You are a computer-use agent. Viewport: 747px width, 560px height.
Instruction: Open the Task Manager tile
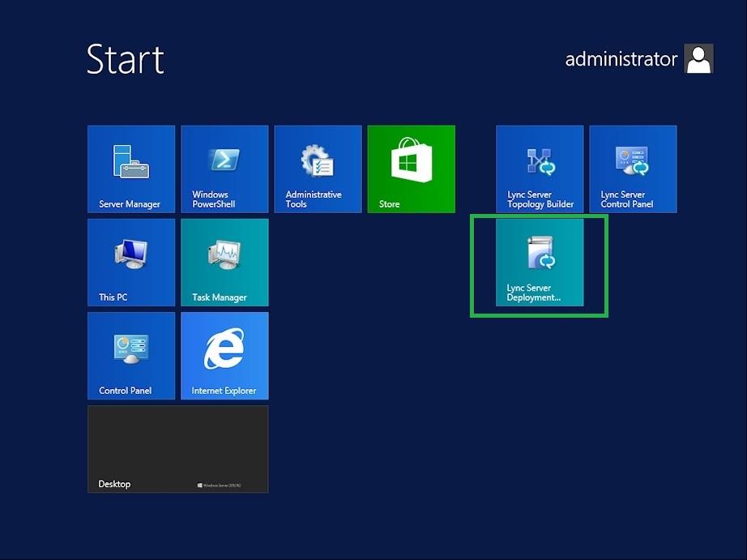[x=224, y=262]
